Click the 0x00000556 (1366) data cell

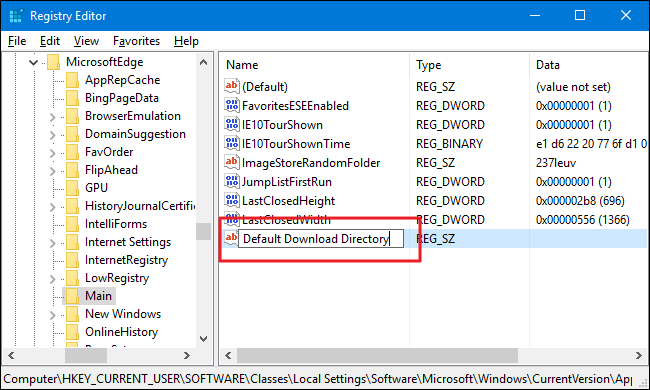click(582, 220)
